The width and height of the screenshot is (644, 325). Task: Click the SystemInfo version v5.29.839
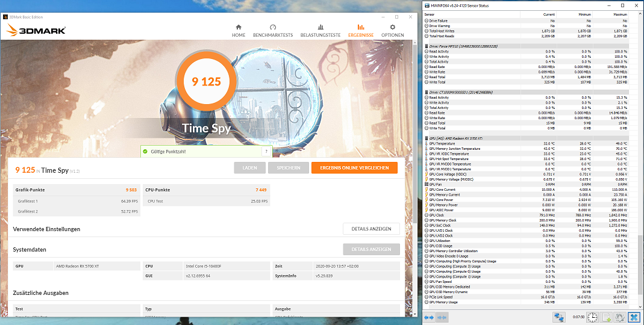click(x=324, y=276)
